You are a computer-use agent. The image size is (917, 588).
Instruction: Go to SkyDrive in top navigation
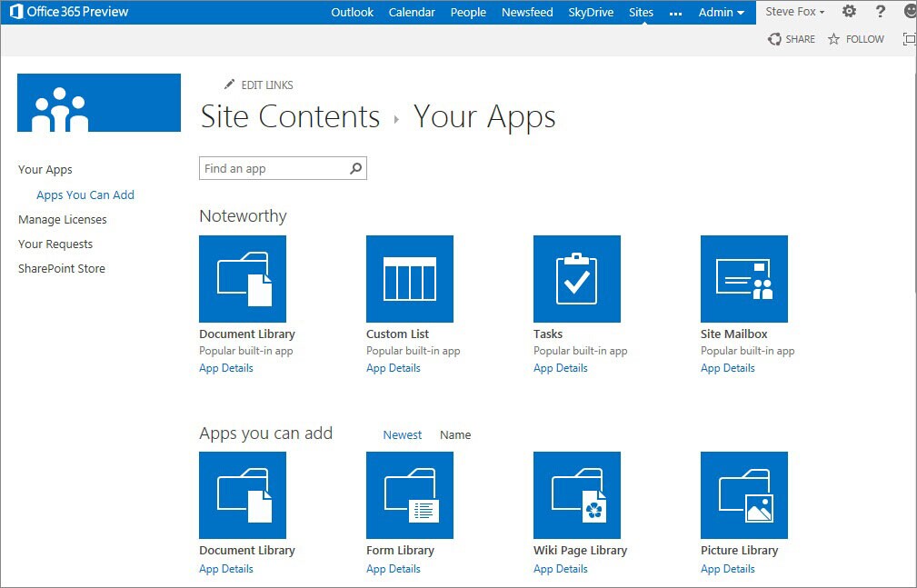[x=591, y=13]
